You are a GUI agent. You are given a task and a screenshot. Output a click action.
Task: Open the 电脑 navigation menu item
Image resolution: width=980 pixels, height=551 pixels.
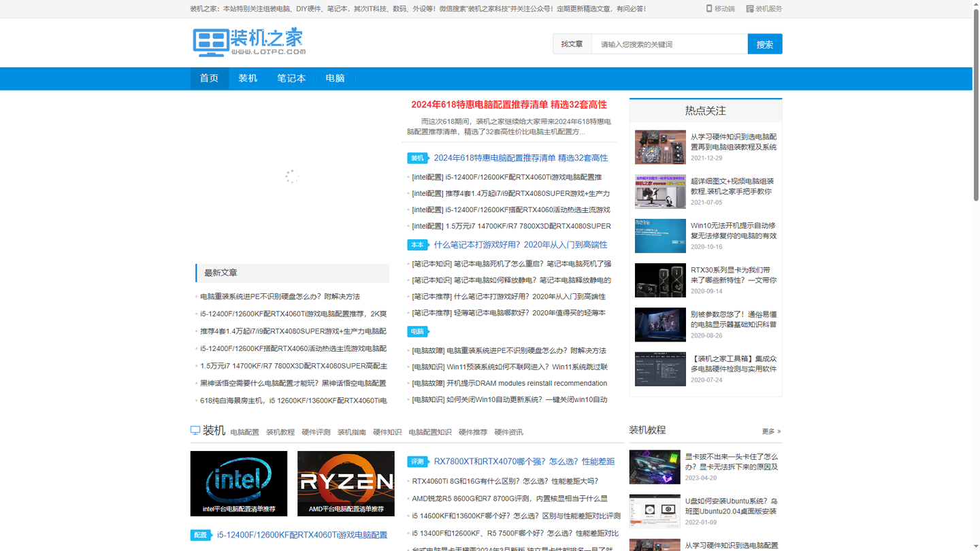click(x=335, y=78)
